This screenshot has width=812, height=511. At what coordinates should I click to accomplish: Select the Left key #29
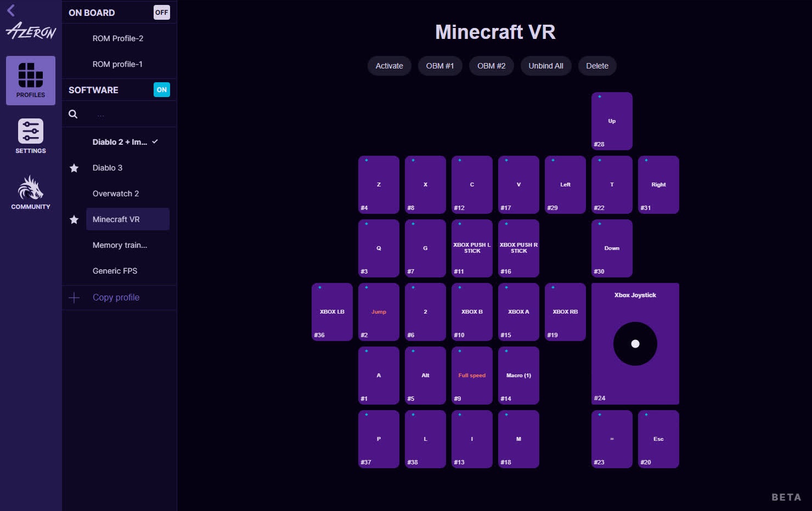click(x=566, y=185)
